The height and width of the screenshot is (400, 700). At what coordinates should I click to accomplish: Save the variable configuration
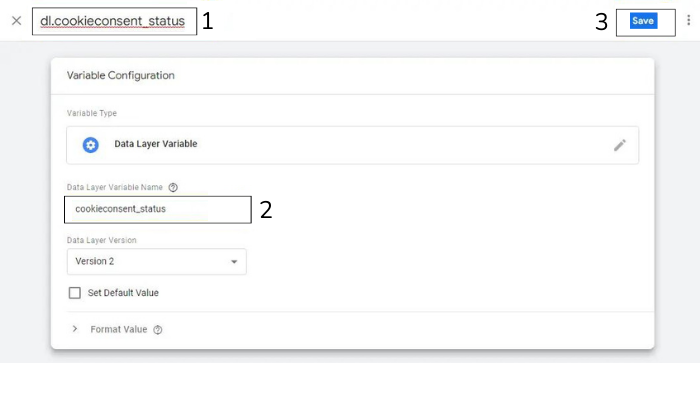point(644,21)
